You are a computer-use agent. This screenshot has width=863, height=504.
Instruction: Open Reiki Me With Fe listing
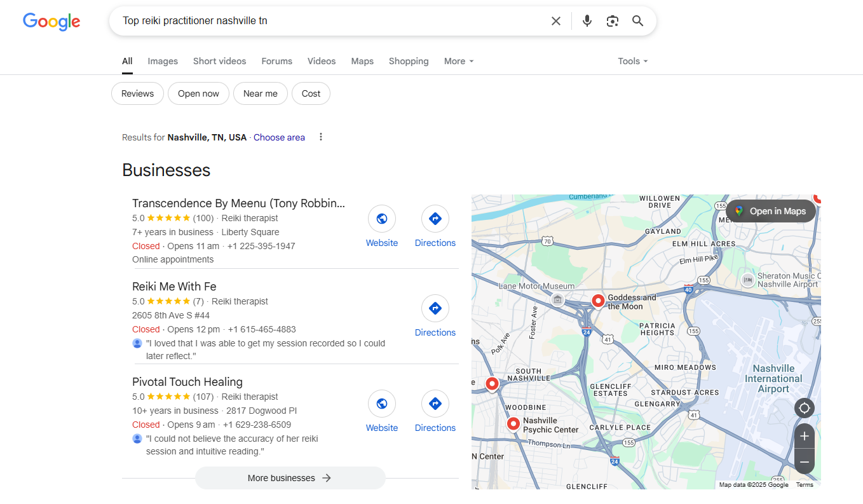174,287
